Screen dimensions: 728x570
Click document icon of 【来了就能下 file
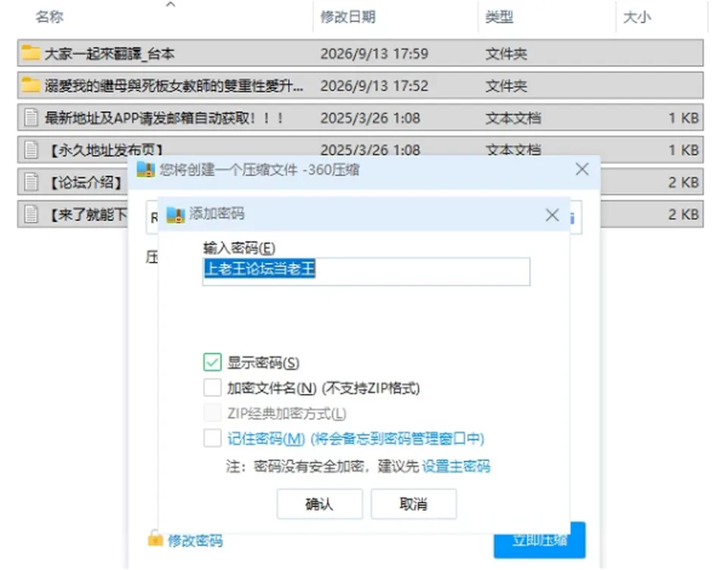tap(31, 214)
